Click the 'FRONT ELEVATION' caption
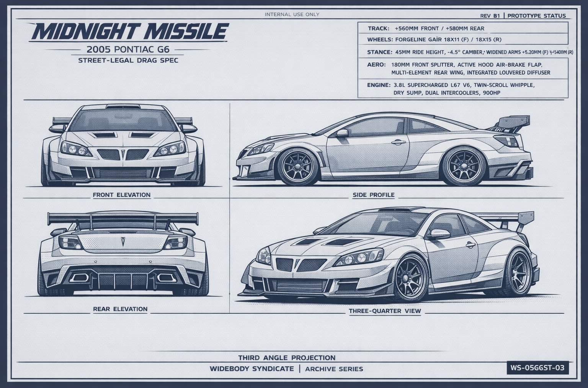 [122, 195]
